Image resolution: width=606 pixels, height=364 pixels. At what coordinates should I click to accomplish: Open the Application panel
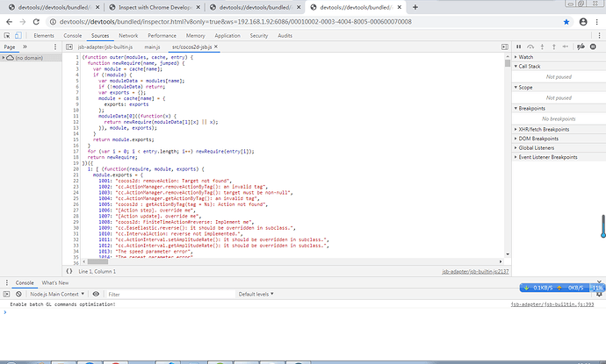coord(227,35)
